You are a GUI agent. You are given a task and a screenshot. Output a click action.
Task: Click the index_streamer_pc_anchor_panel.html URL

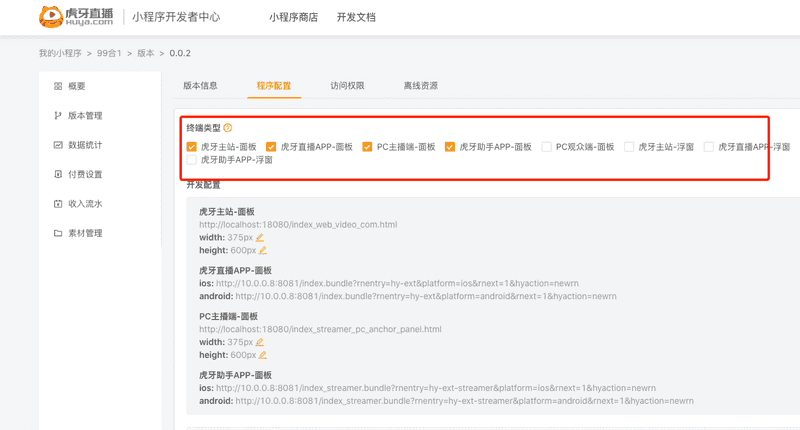tap(320, 329)
